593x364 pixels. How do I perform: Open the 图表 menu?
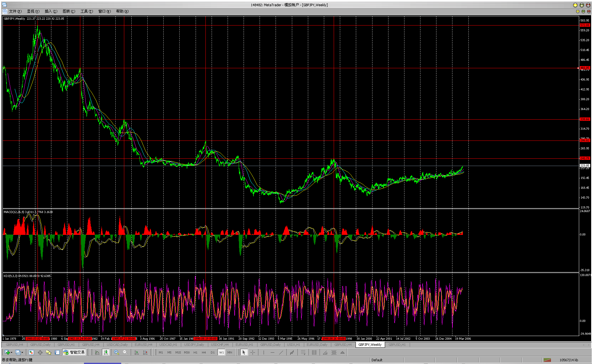69,11
